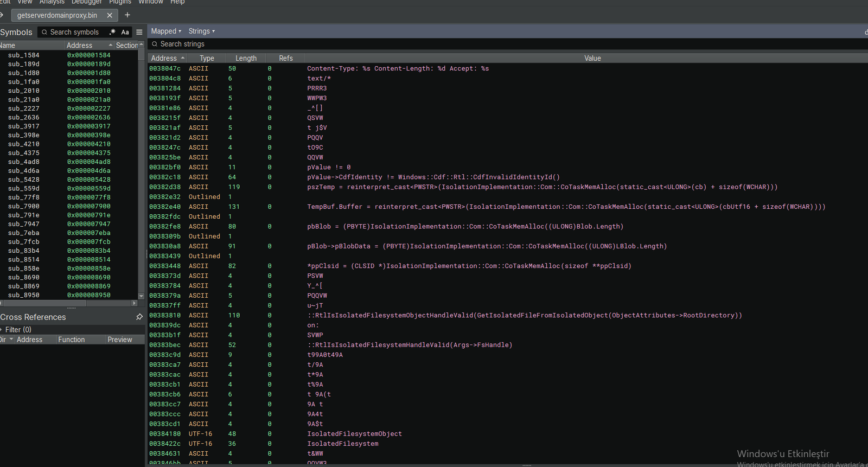Open the View menu
This screenshot has width=868, height=467.
[25, 2]
